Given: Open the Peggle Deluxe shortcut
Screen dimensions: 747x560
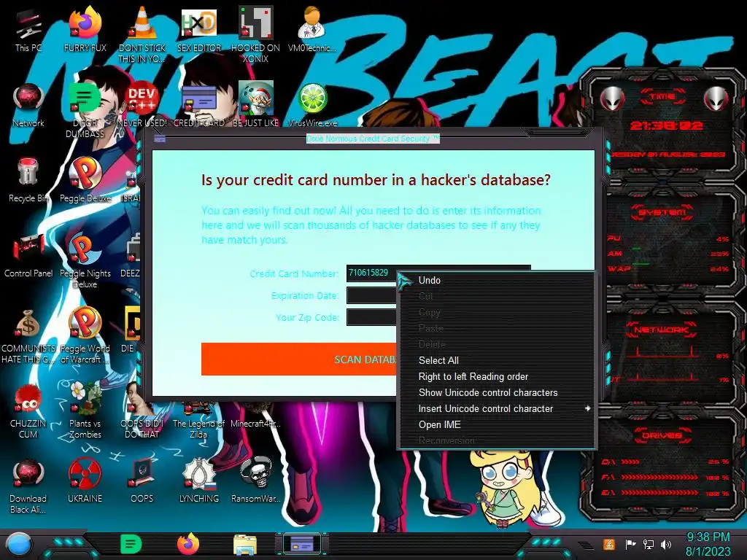Looking at the screenshot, I should (x=85, y=180).
